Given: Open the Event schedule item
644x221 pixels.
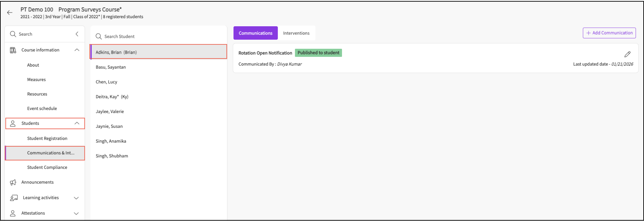Looking at the screenshot, I should pyautogui.click(x=42, y=109).
